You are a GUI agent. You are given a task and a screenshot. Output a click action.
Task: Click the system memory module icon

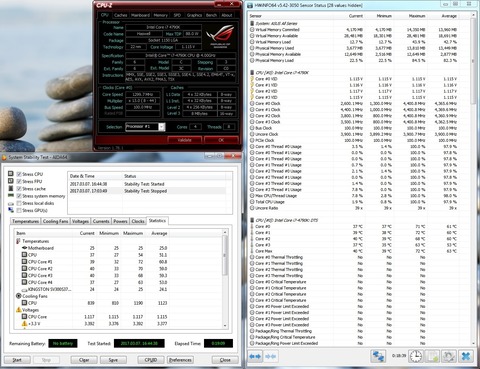(11, 196)
